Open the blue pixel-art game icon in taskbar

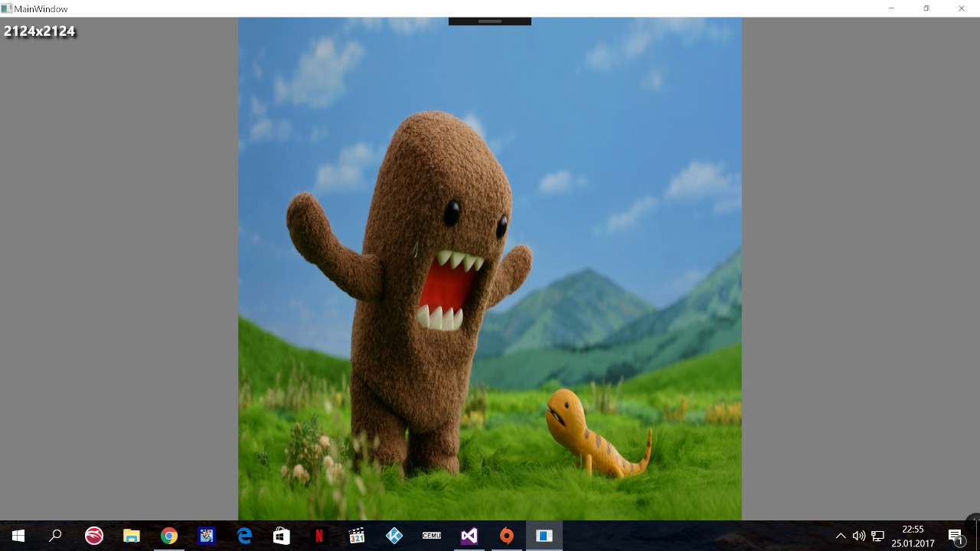point(207,536)
